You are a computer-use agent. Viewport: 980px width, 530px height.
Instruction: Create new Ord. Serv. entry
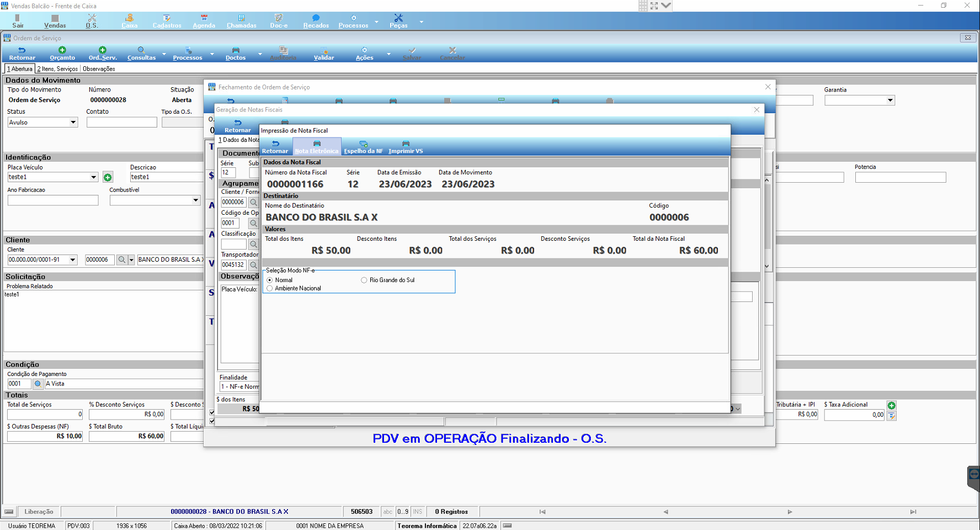(x=103, y=54)
